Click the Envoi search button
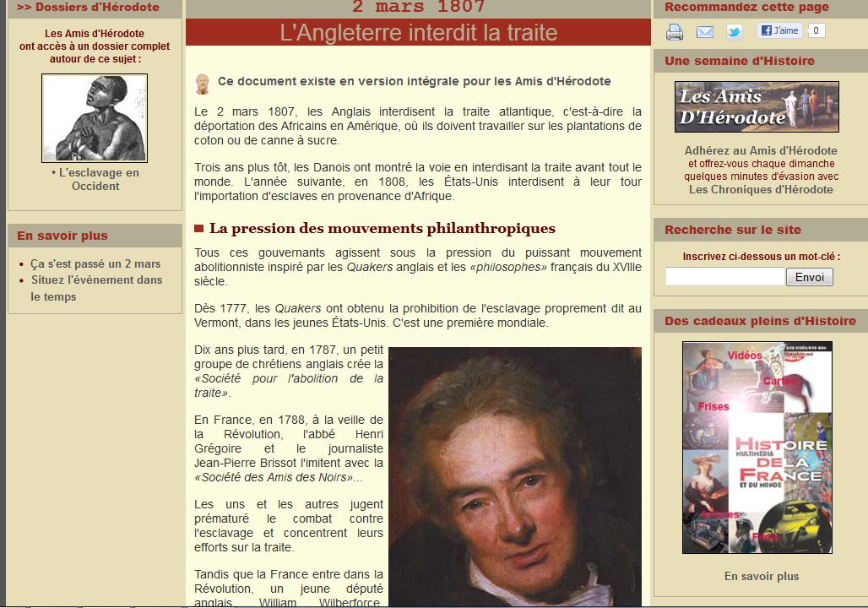 810,277
